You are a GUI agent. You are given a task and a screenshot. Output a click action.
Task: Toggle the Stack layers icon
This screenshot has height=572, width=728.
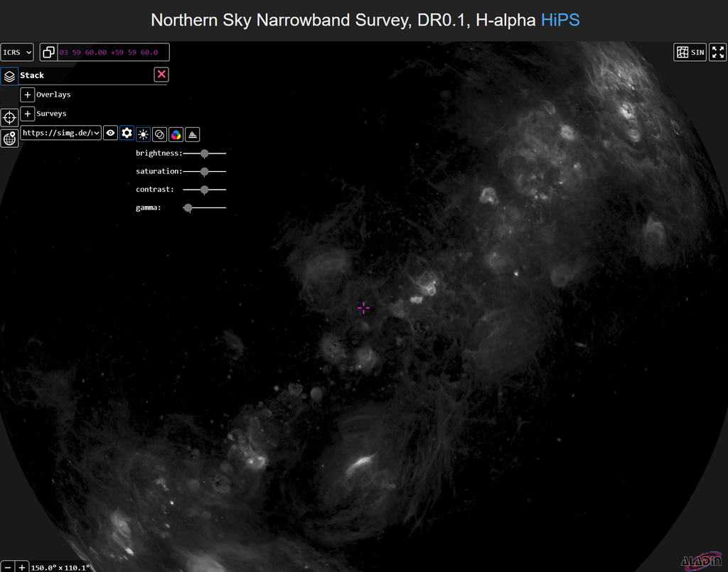click(x=9, y=75)
